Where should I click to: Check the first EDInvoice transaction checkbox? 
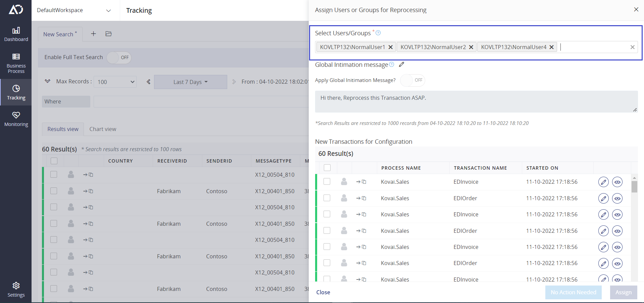327,181
